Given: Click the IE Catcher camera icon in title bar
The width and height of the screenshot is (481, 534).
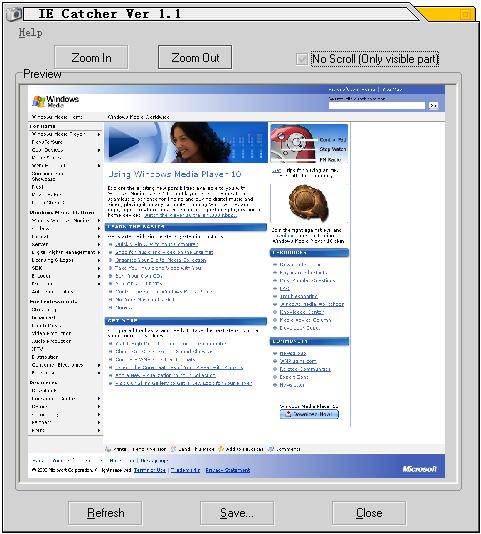Looking at the screenshot, I should [x=14, y=14].
